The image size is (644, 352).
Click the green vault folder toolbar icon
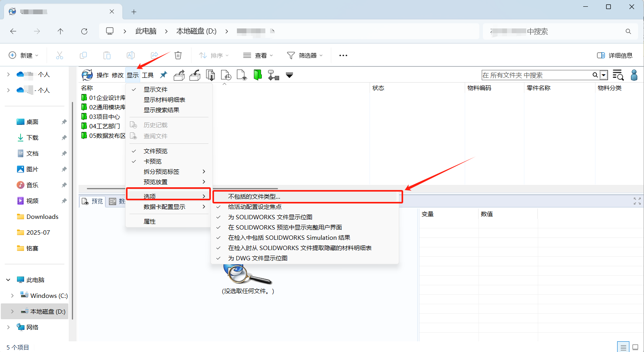[257, 75]
